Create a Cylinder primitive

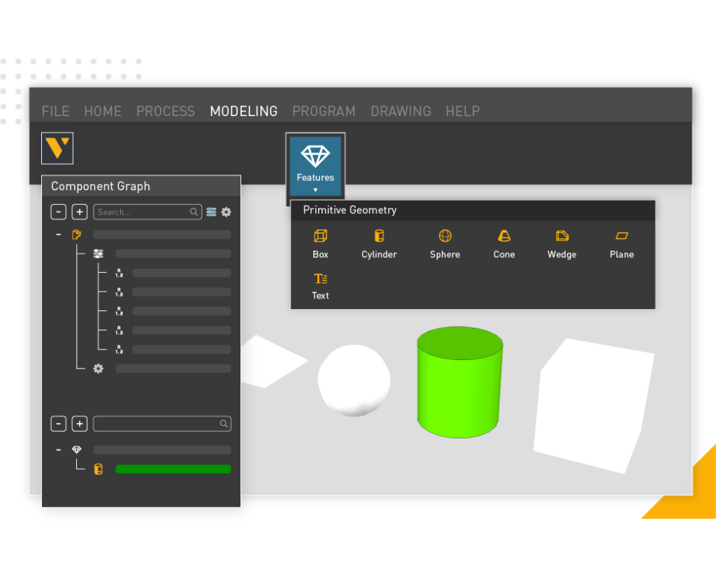tap(379, 244)
